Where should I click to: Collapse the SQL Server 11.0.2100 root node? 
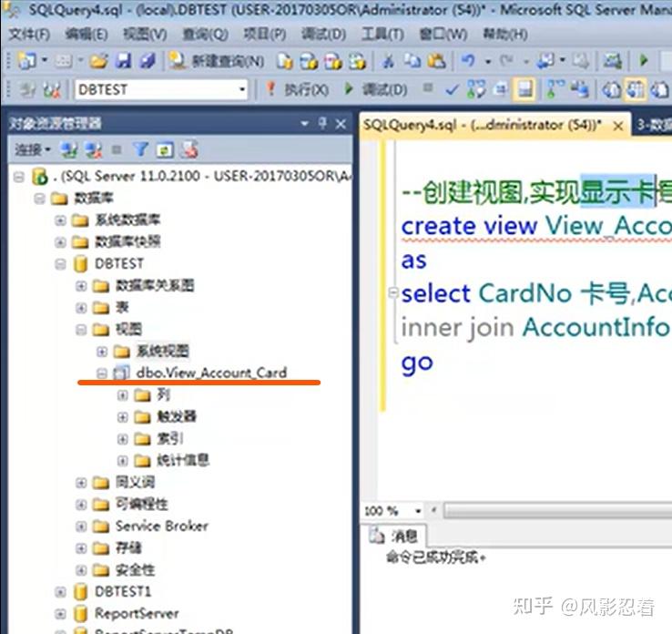click(18, 177)
